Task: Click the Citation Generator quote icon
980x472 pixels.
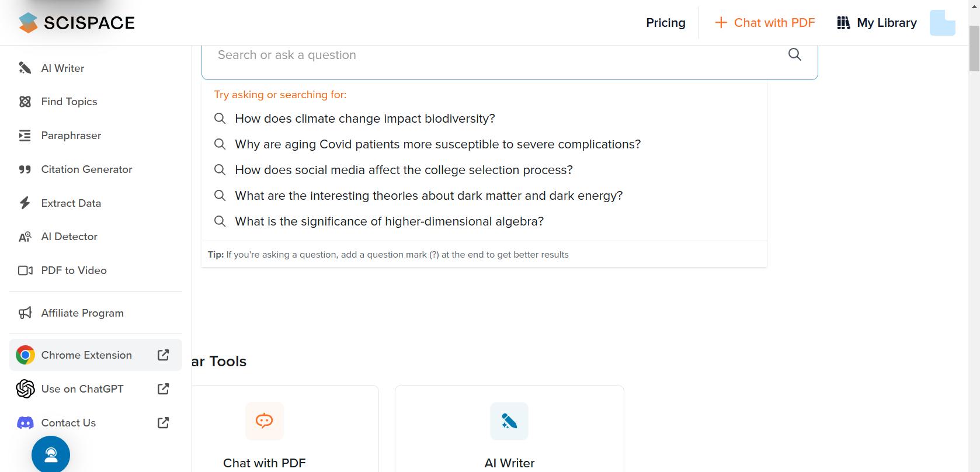Action: point(25,169)
